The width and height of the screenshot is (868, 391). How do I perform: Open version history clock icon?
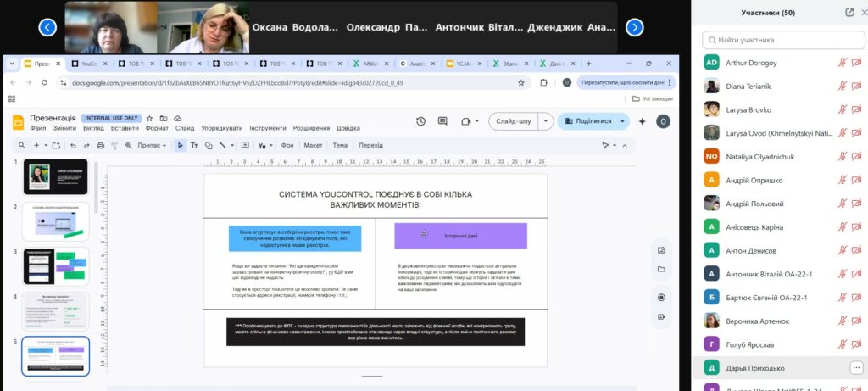(420, 120)
